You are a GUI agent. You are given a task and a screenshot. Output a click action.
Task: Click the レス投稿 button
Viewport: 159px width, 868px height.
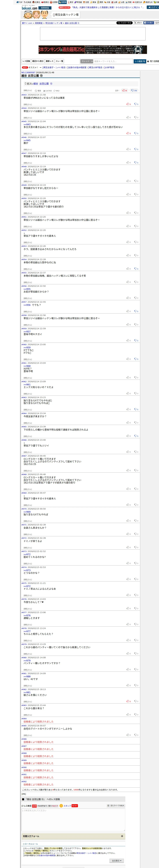[x=26, y=61]
